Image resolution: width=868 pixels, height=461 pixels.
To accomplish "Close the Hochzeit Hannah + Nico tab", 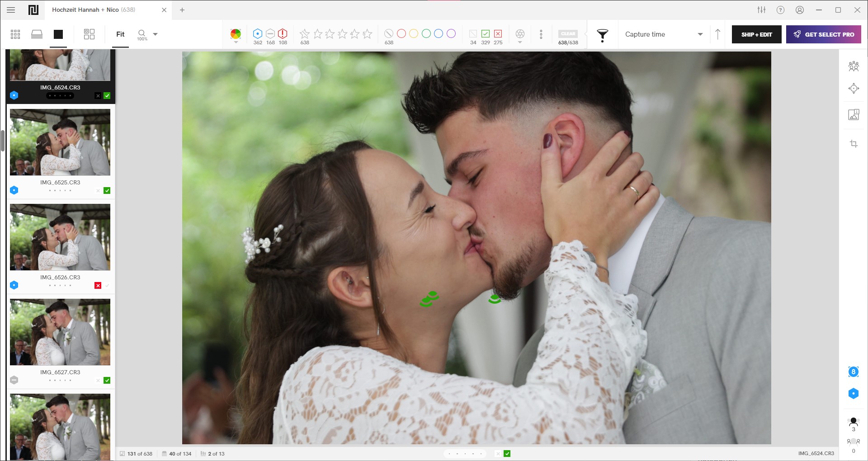I will click(164, 10).
